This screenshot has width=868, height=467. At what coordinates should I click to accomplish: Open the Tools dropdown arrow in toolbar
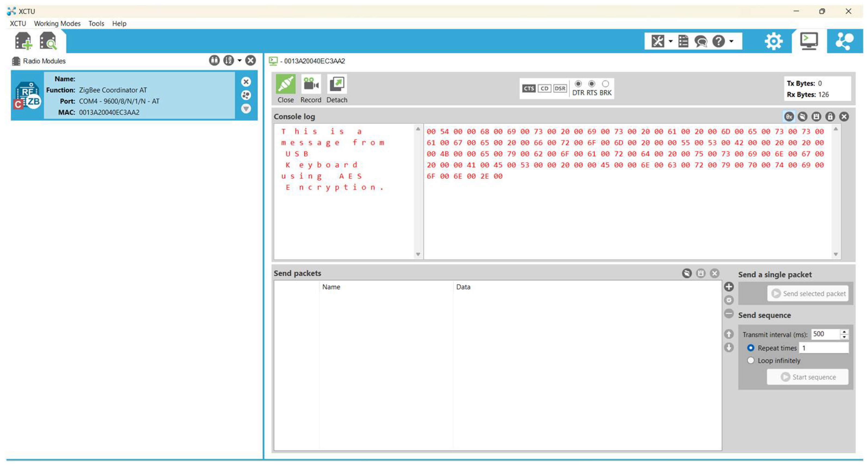671,41
